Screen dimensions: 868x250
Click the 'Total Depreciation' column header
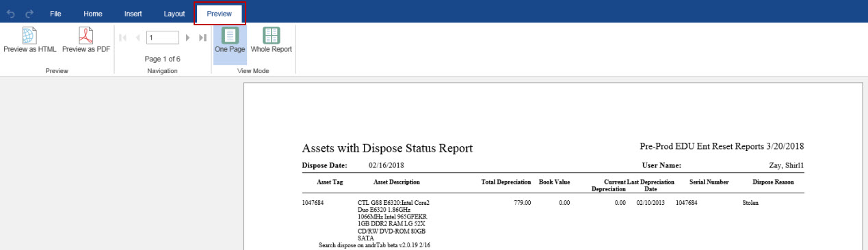(x=506, y=182)
